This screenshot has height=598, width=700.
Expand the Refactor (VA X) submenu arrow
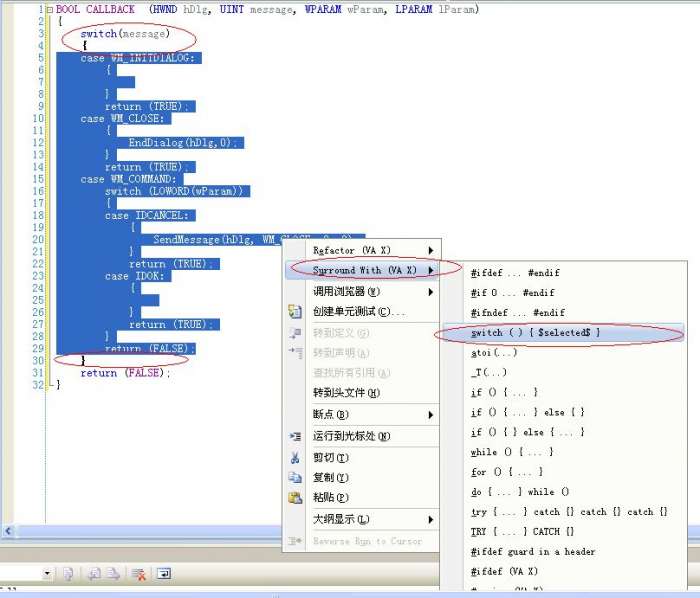pos(431,250)
